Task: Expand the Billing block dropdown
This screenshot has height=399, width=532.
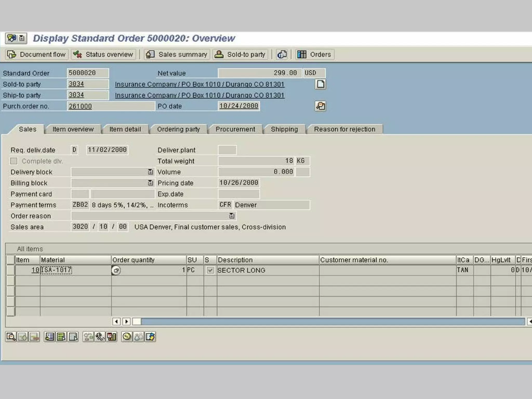Action: pyautogui.click(x=150, y=183)
